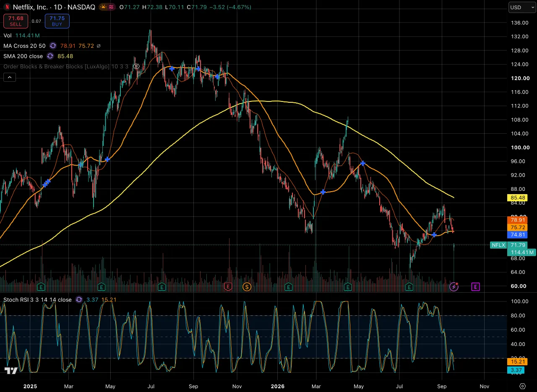Click the yellow 85.48 price axis label
Image resolution: width=537 pixels, height=392 pixels.
coord(518,197)
